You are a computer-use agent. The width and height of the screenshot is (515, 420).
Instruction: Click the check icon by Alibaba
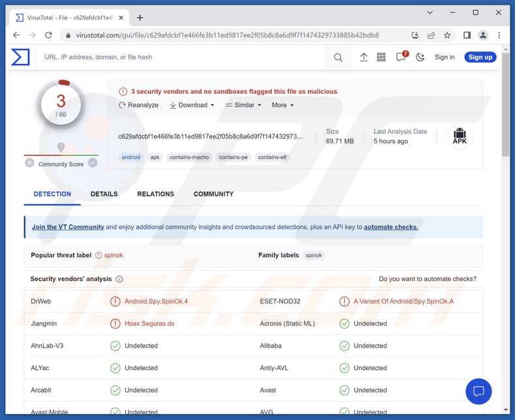pyautogui.click(x=344, y=346)
